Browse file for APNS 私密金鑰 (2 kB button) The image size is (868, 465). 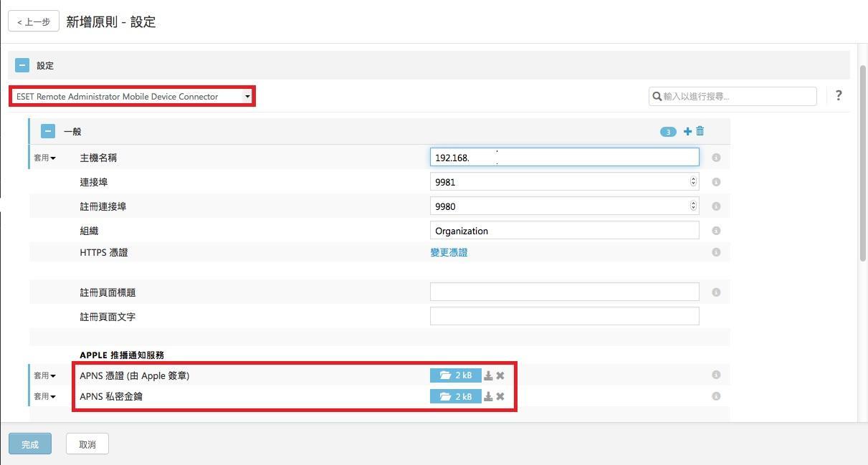pos(455,396)
